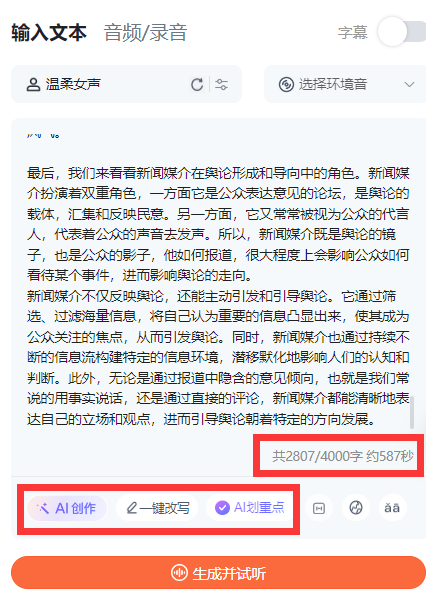Click the magic wand on AI创作
The image size is (426, 595).
(x=42, y=508)
